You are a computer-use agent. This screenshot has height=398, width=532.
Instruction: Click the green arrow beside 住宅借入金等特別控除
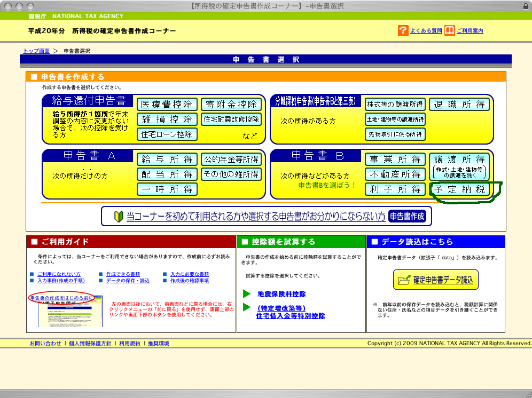click(246, 307)
